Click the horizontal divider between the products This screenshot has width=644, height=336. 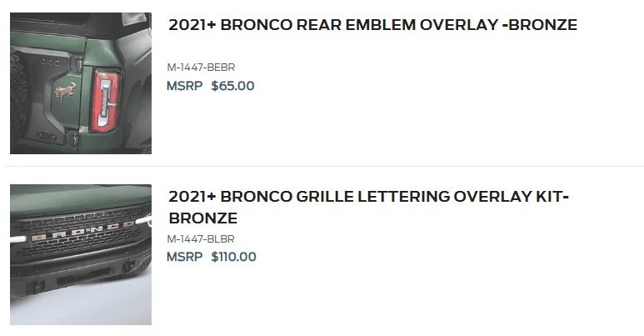pos(324,166)
